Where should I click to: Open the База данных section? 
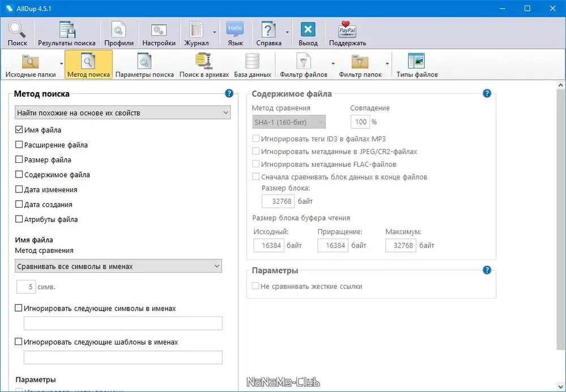coord(252,64)
